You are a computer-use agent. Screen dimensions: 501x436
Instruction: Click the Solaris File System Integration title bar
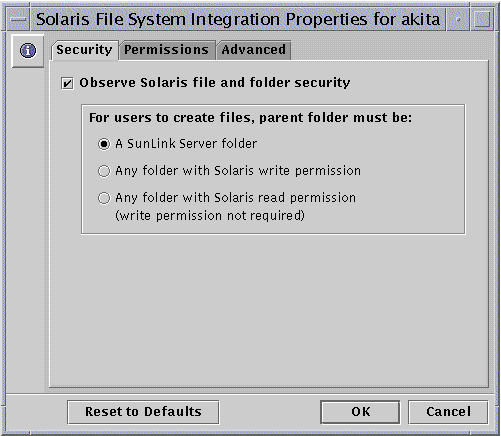click(238, 19)
